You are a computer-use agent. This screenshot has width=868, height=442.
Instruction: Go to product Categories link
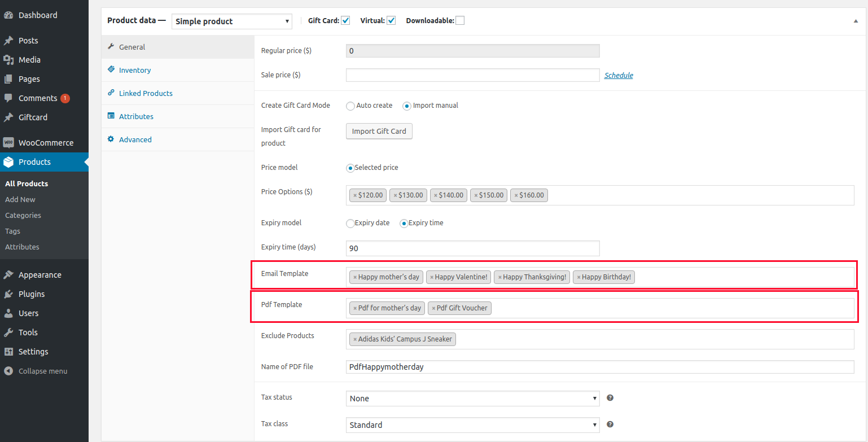23,215
